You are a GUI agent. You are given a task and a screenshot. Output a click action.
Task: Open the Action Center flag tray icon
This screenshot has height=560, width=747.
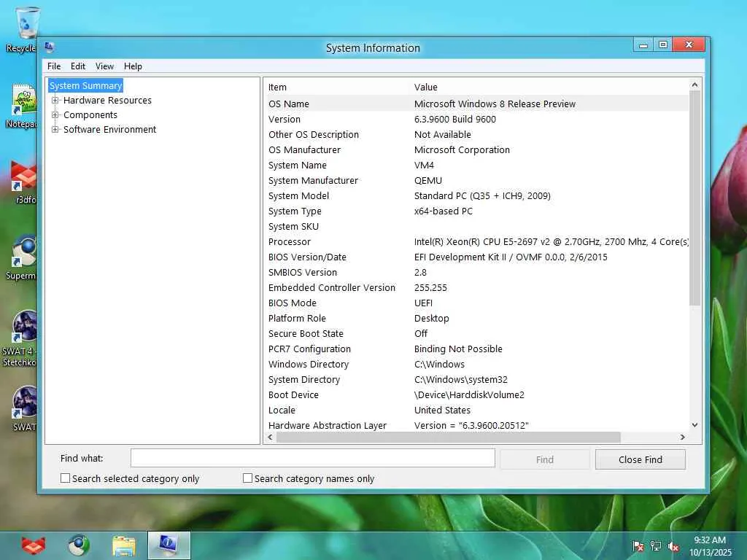(x=638, y=546)
